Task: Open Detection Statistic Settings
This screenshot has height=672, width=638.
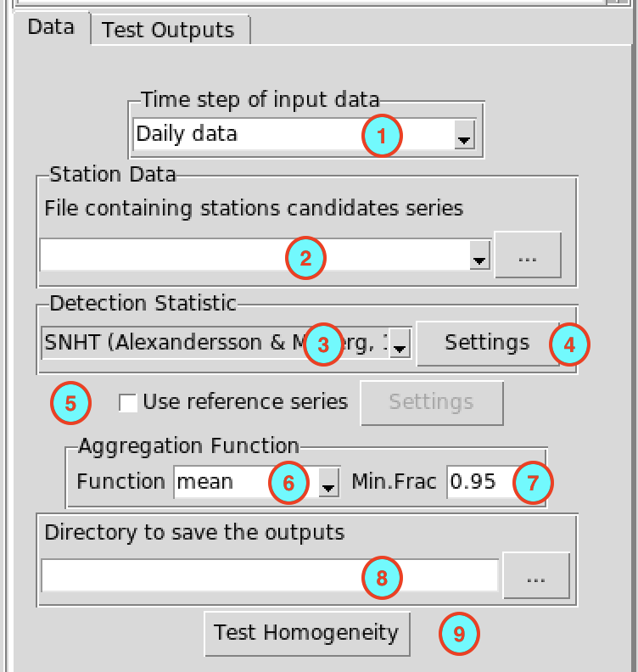Action: pos(488,344)
